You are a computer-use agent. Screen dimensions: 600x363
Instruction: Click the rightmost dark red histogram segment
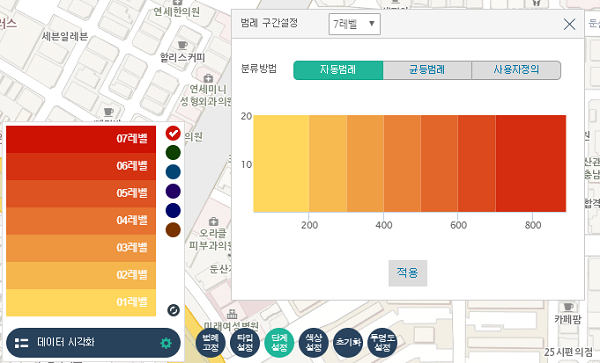(x=531, y=163)
